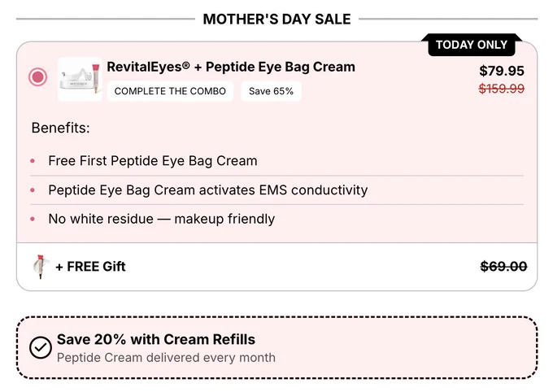Click the RevitalEyes + Peptide Eye Bag Cream title
This screenshot has width=553, height=392.
pos(231,67)
